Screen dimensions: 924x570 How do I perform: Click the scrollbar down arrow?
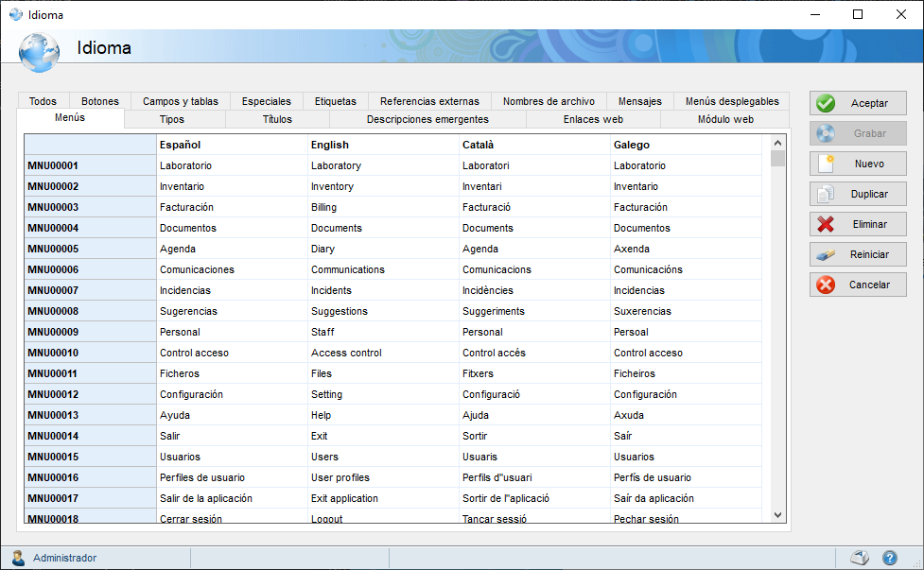pyautogui.click(x=777, y=514)
